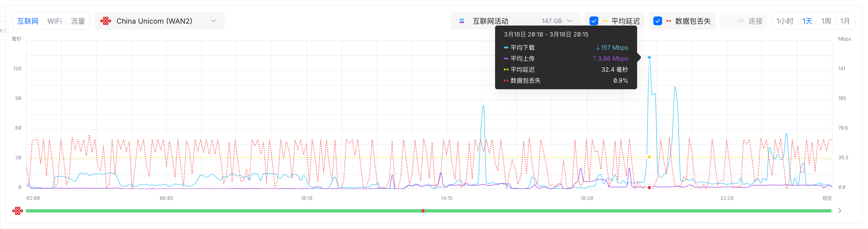Click the right chevron after the status bar
This screenshot has height=229, width=868.
coord(840,211)
